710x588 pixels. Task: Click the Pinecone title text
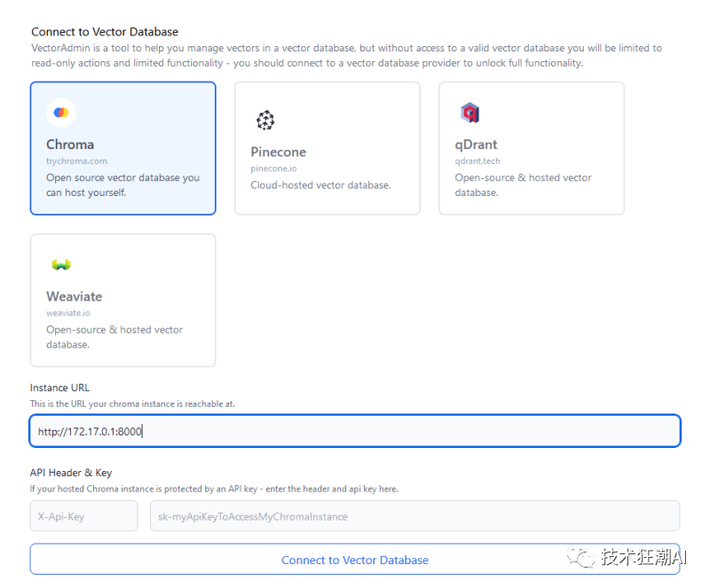point(278,152)
